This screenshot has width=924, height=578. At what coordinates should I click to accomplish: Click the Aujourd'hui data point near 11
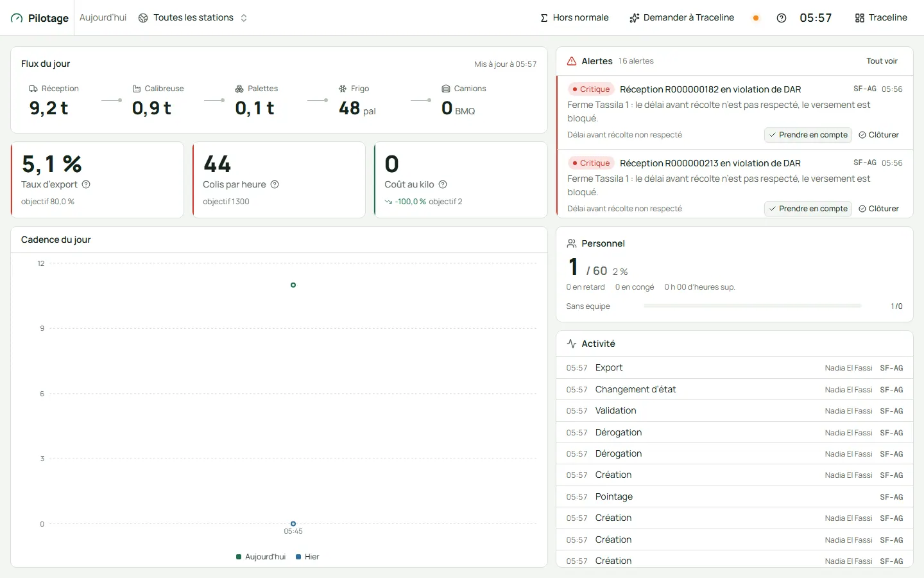pyautogui.click(x=293, y=285)
